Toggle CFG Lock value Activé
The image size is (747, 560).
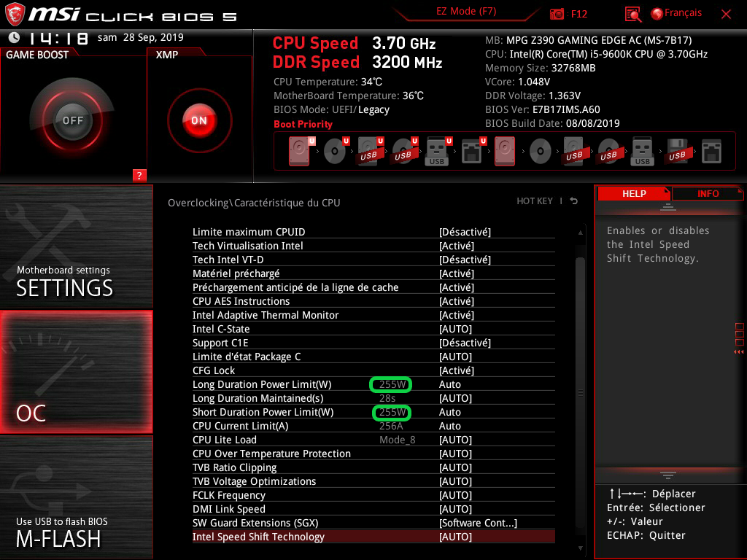tap(457, 370)
